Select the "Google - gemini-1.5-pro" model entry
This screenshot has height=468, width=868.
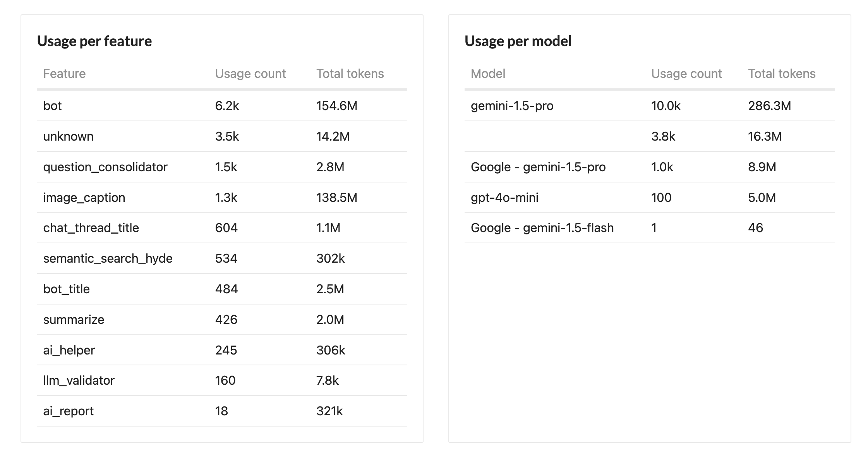538,167
